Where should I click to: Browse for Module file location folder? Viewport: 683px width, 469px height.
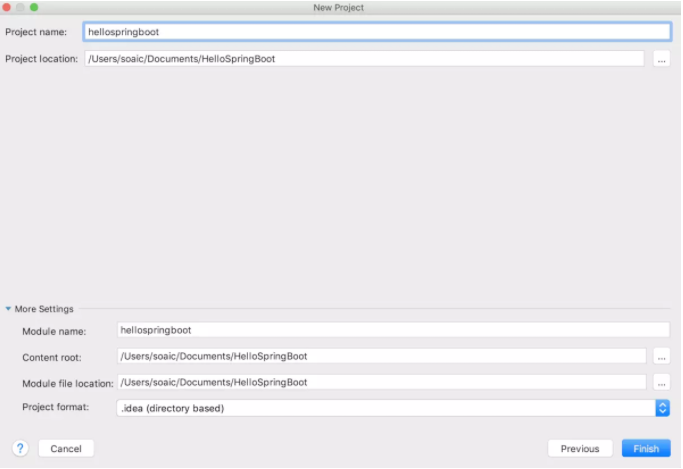tap(661, 382)
